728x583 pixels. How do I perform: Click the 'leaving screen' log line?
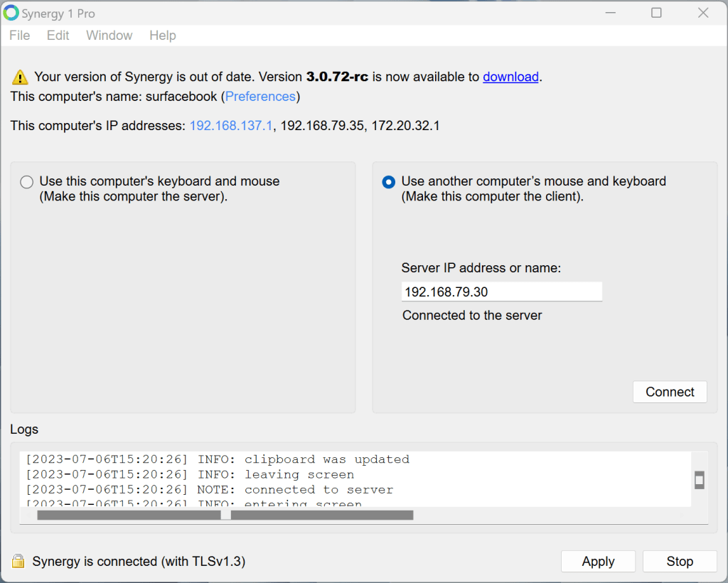pos(190,474)
